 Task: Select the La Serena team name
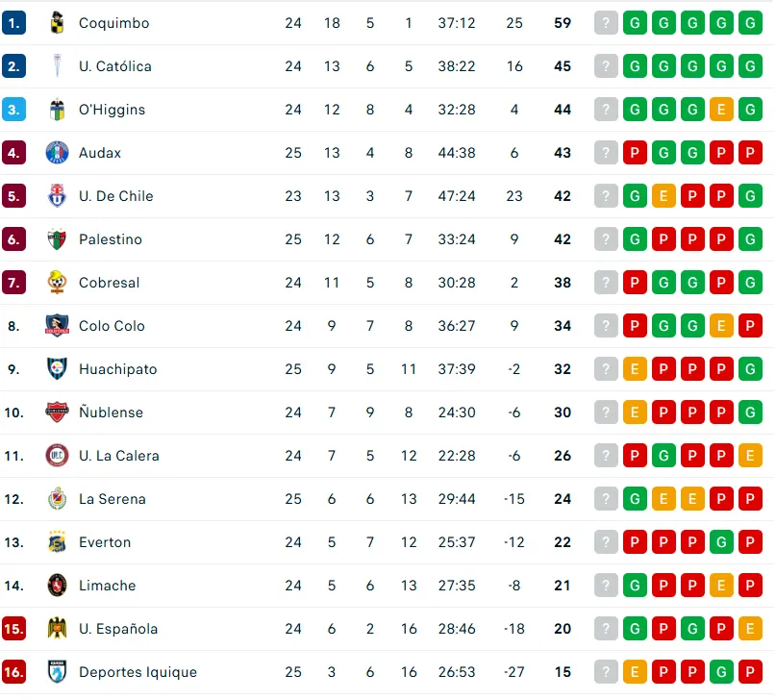113,499
